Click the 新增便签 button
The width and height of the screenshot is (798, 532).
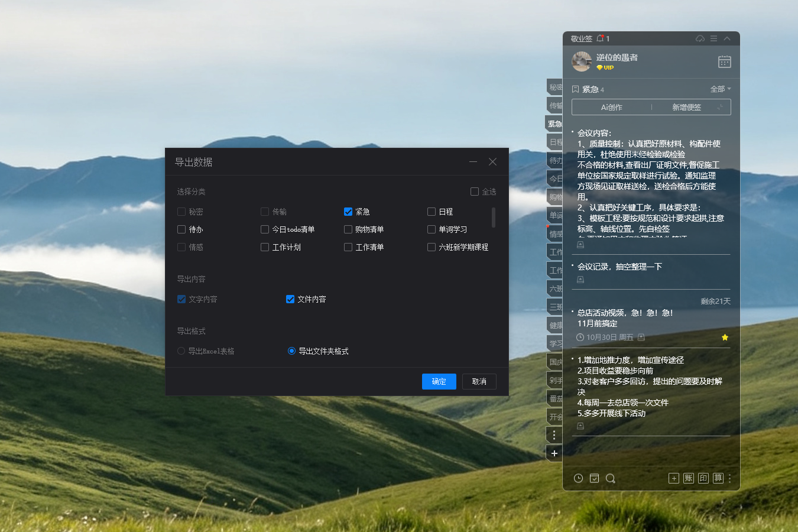[x=686, y=107]
